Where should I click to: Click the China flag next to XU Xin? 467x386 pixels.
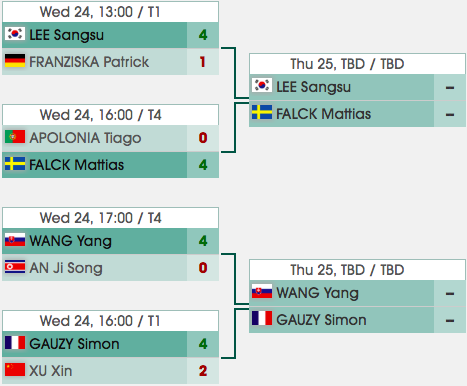click(15, 370)
